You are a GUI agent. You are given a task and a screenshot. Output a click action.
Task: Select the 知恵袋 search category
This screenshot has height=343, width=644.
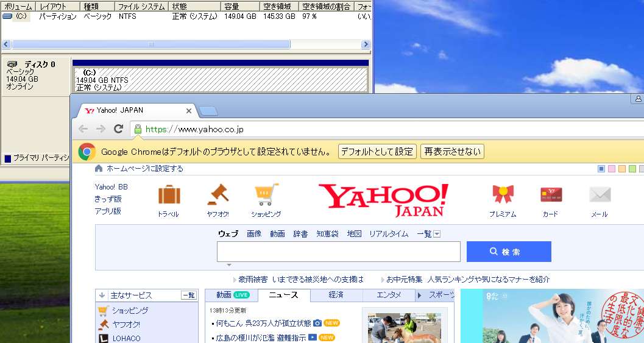point(327,234)
